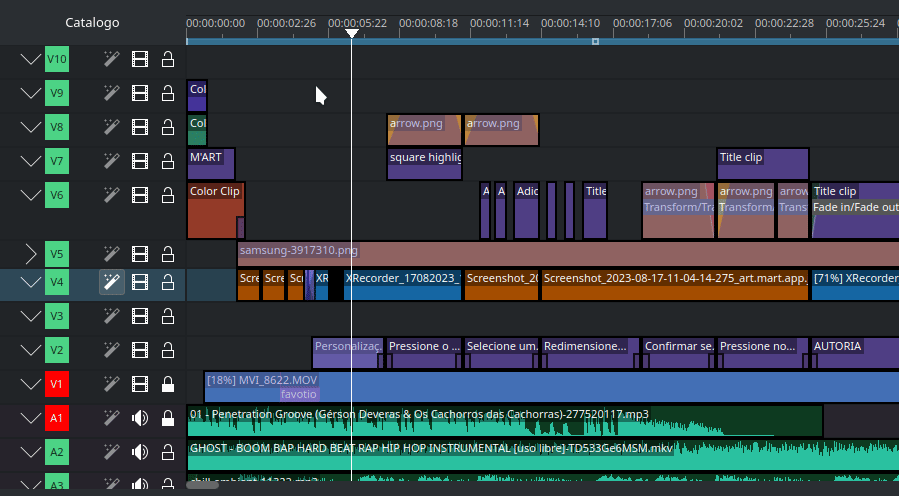Click the effects wand on track V6
The image size is (899, 496).
tap(112, 195)
